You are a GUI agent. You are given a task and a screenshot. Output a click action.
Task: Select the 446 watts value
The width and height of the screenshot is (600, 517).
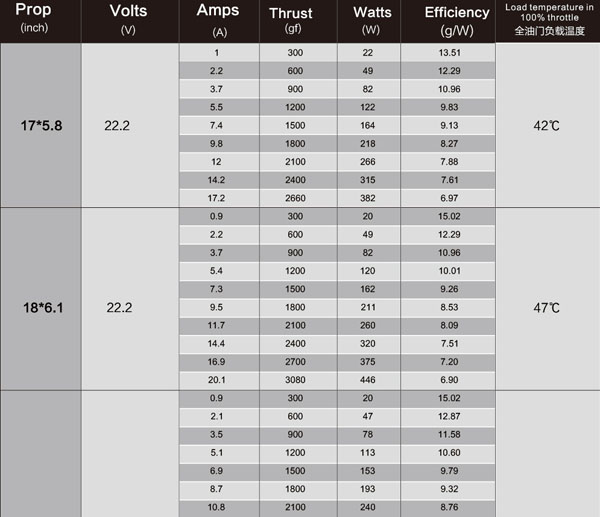(x=368, y=379)
